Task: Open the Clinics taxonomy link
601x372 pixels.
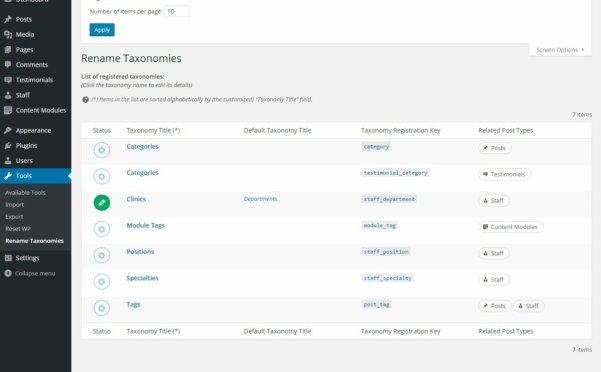Action: [136, 199]
